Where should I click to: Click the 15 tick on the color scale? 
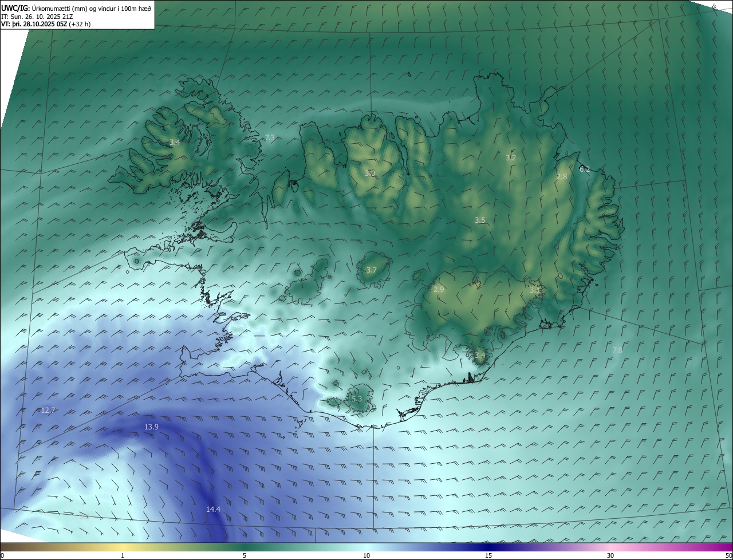[488, 555]
